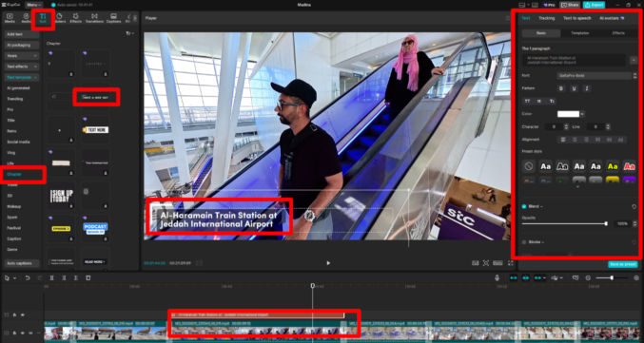Click the Share button
This screenshot has width=644, height=343.
click(x=570, y=5)
